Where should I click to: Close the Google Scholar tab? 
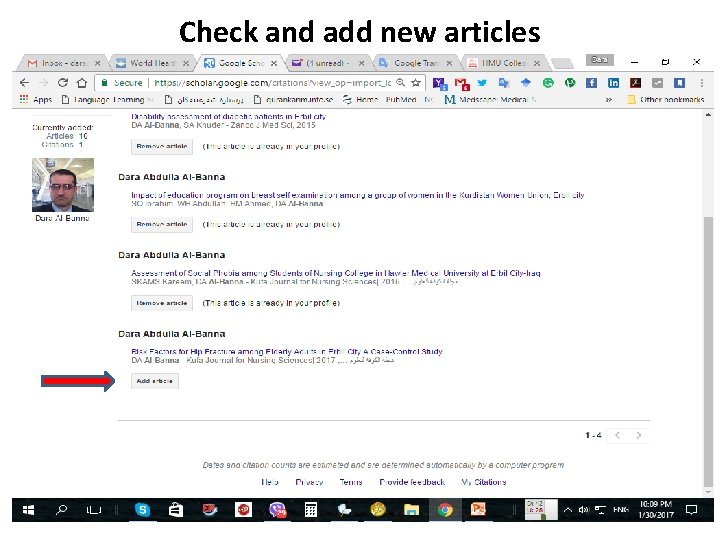coord(274,63)
